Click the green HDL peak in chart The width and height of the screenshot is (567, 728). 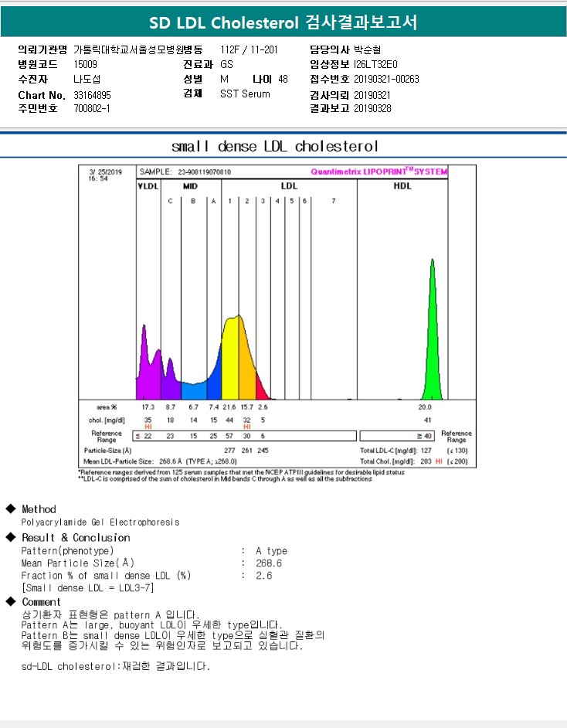(433, 353)
